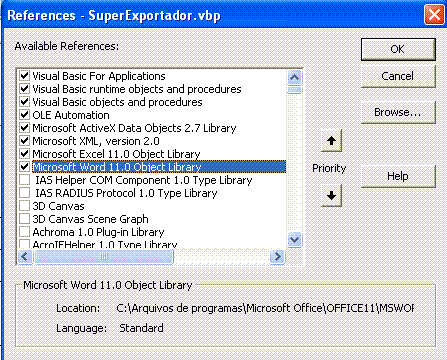447x360 pixels.
Task: Uncheck Visual Basic For Applications
Action: 24,76
